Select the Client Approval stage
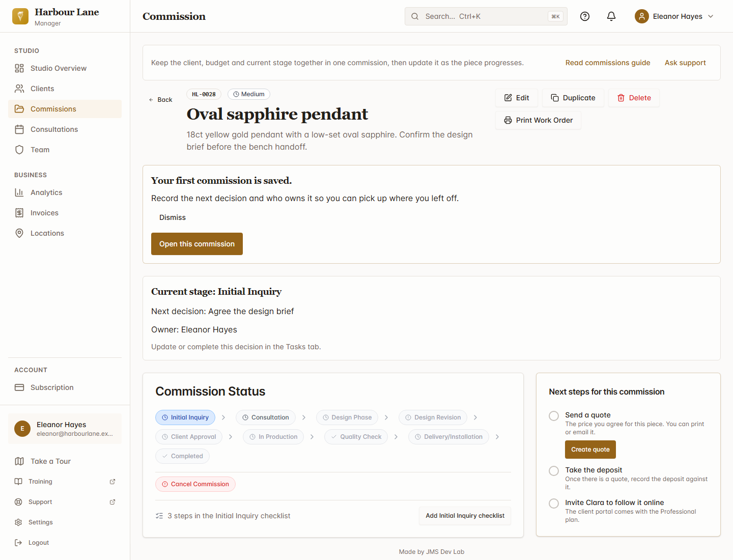This screenshot has height=560, width=733. click(x=189, y=437)
